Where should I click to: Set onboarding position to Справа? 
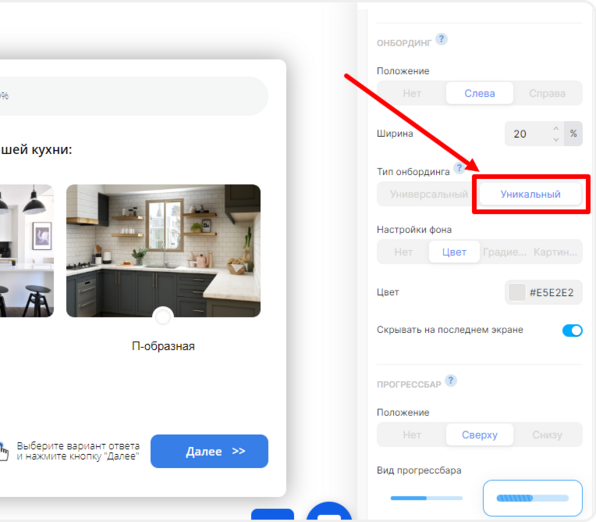click(x=547, y=93)
